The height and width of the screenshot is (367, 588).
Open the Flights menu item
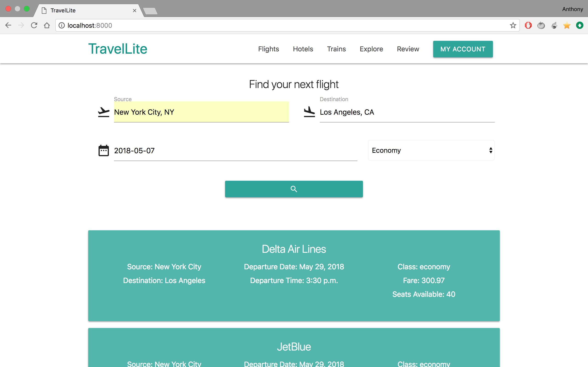pos(268,49)
